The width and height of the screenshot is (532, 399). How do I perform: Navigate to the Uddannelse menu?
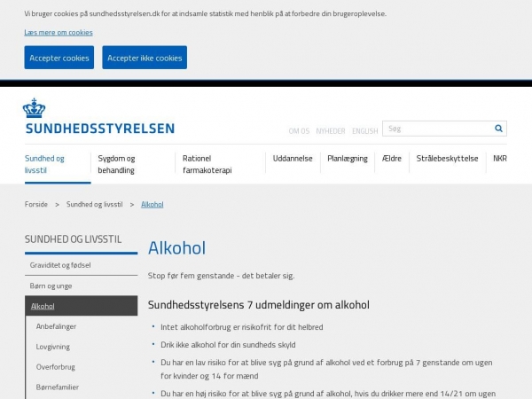pyautogui.click(x=293, y=159)
